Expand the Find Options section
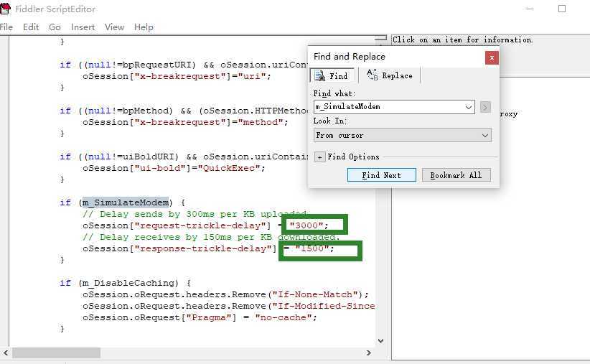590x364 pixels. [319, 157]
